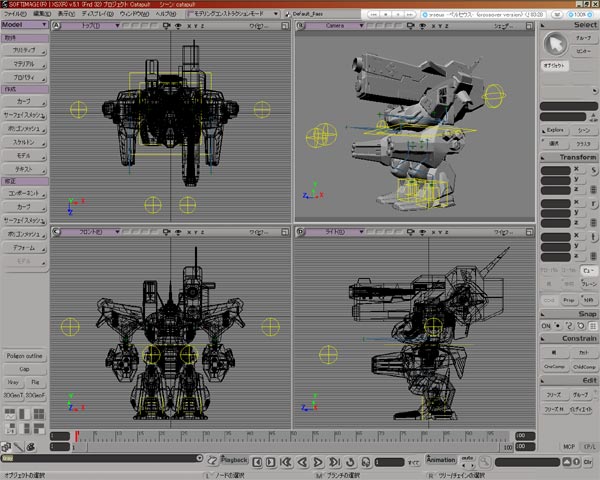Open the Camera viewport view selector dropdown
Image resolution: width=600 pixels, height=480 pixels.
pos(335,26)
